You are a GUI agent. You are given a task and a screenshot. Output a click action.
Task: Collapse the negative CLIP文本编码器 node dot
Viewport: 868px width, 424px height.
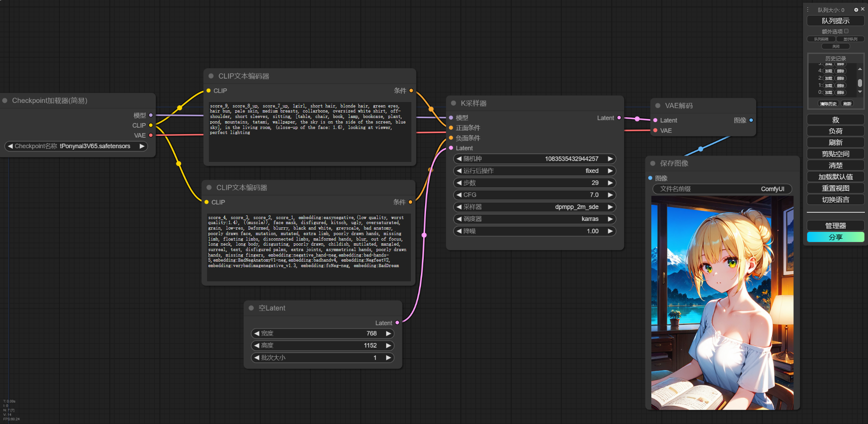point(209,188)
